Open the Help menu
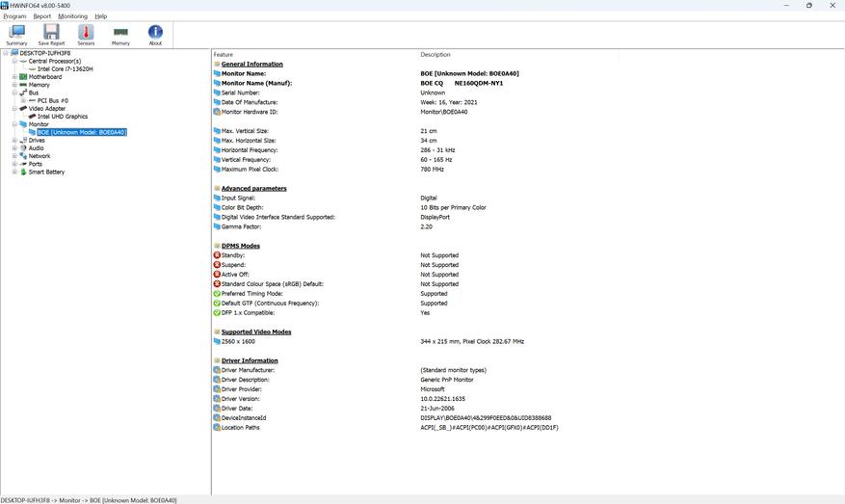The image size is (845, 504). (101, 16)
